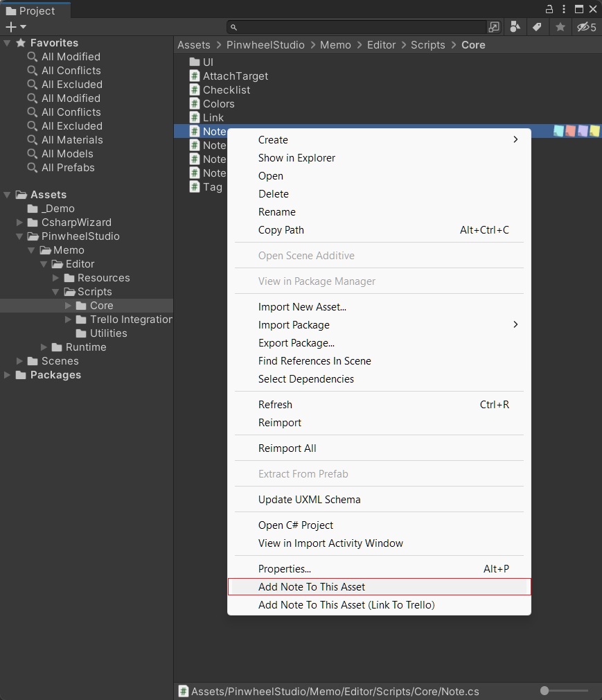This screenshot has width=602, height=700.
Task: Select the Utilities folder in the tree
Action: tap(109, 333)
